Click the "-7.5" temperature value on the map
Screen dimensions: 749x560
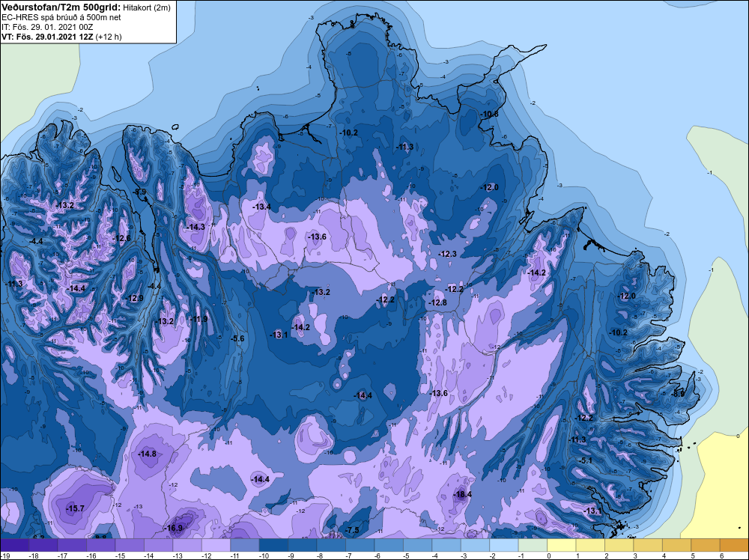click(352, 530)
